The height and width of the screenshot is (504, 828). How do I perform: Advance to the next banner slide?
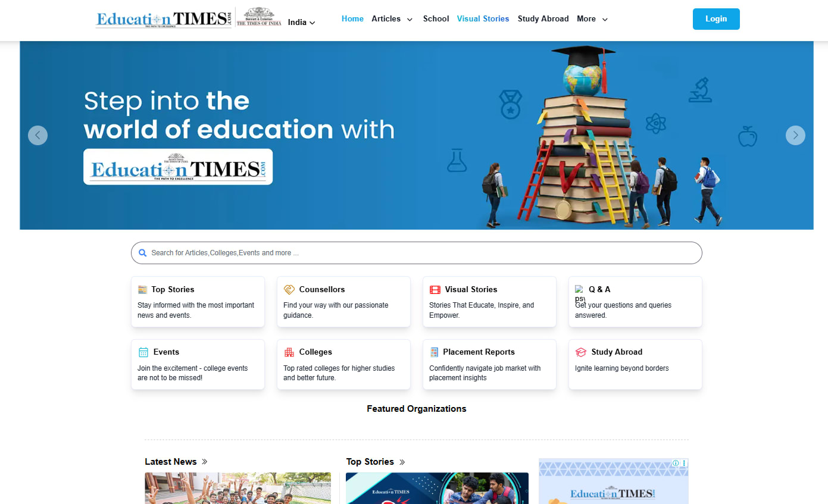795,135
